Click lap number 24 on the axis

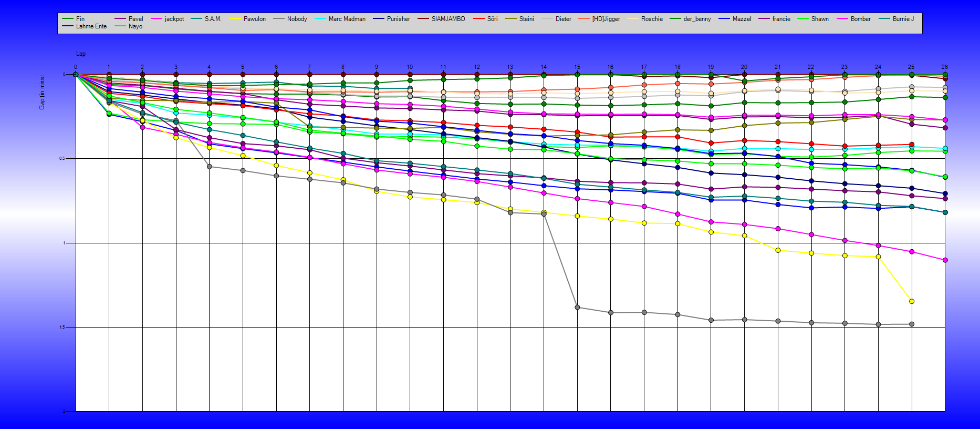[878, 67]
